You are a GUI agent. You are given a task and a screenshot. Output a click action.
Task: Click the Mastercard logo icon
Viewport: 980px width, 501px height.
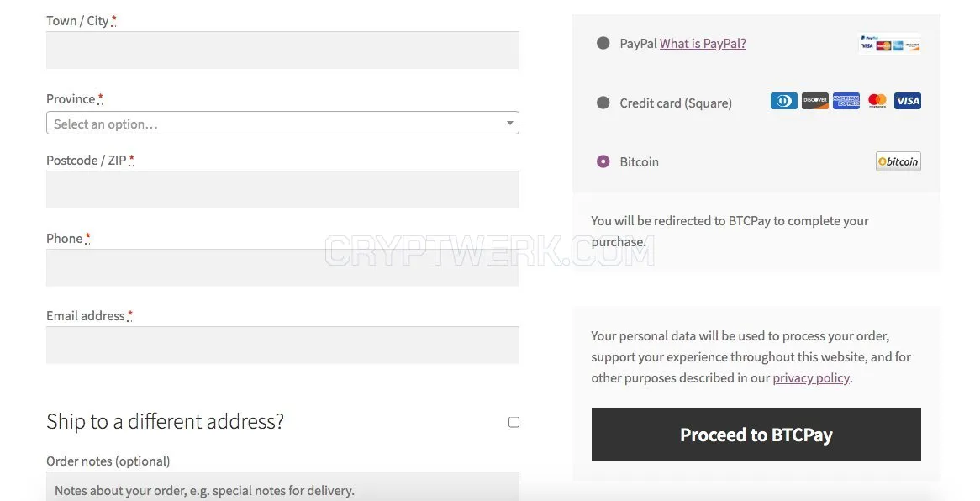point(877,101)
